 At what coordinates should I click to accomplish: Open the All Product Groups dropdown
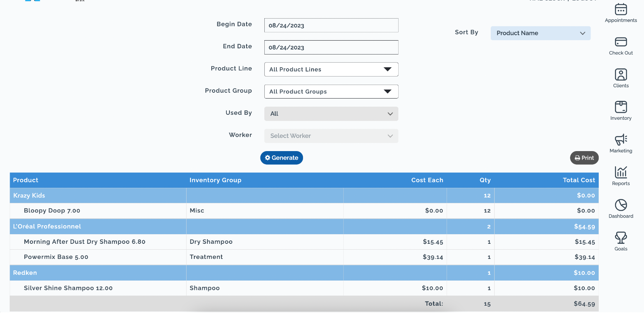[x=331, y=92]
